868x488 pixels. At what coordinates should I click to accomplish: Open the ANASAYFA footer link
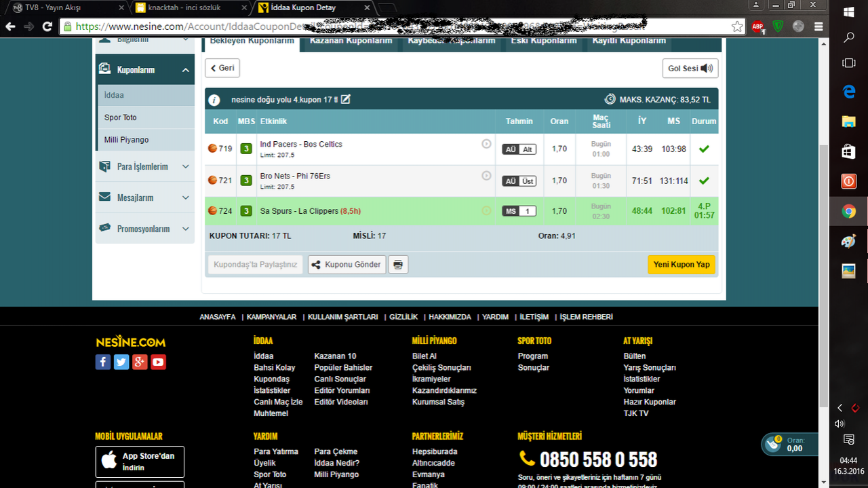[x=218, y=317]
